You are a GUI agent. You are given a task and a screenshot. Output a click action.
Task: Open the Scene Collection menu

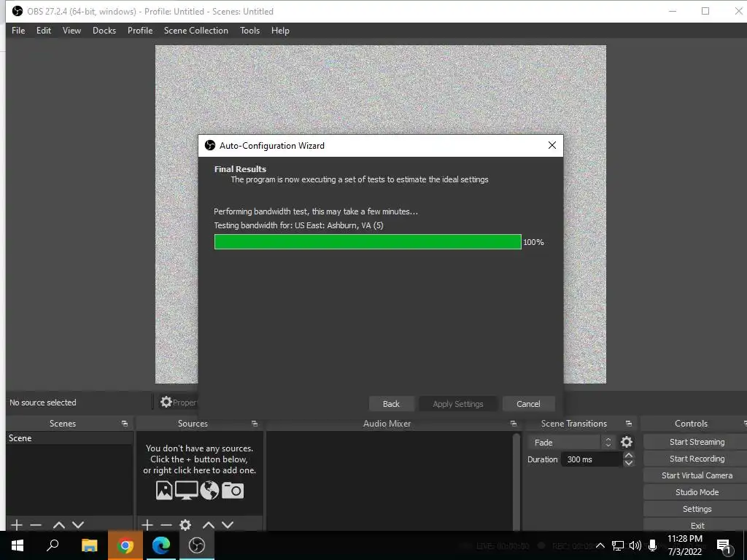pyautogui.click(x=196, y=31)
